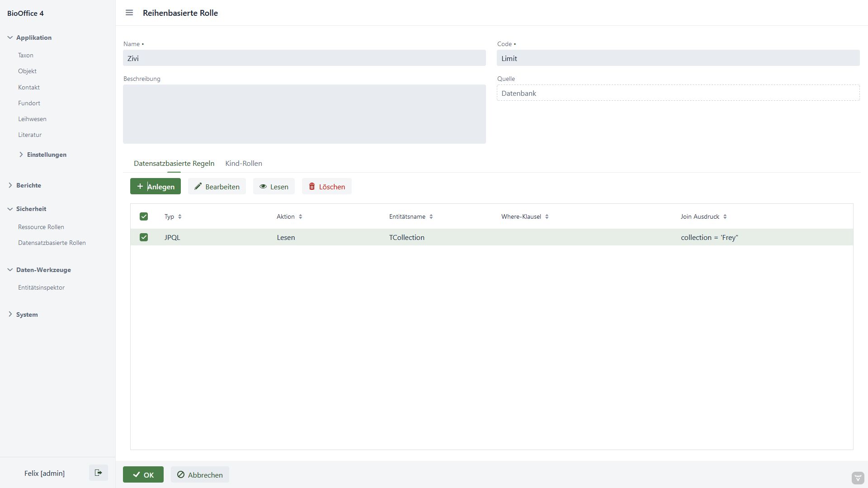This screenshot has height=488, width=868.
Task: Sort by the Typ column arrows
Action: (180, 217)
